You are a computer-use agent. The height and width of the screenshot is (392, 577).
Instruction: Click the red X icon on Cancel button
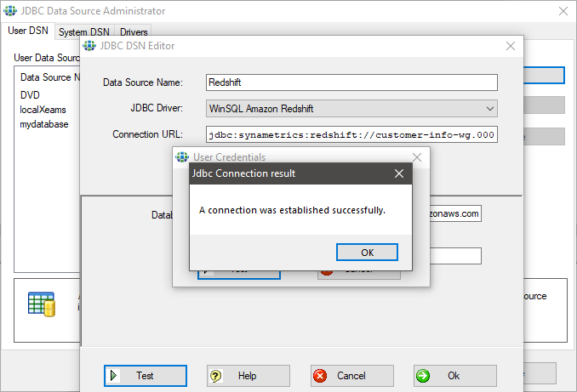(x=320, y=376)
